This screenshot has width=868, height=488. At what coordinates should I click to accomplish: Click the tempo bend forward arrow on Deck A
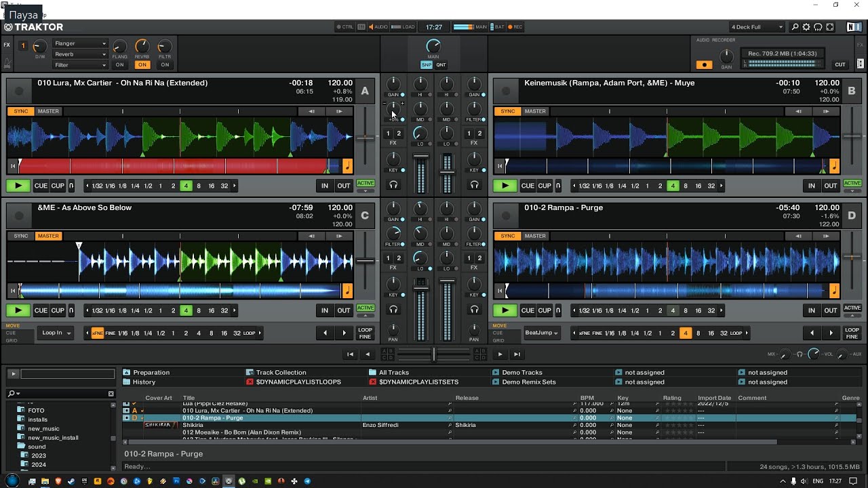pyautogui.click(x=339, y=111)
